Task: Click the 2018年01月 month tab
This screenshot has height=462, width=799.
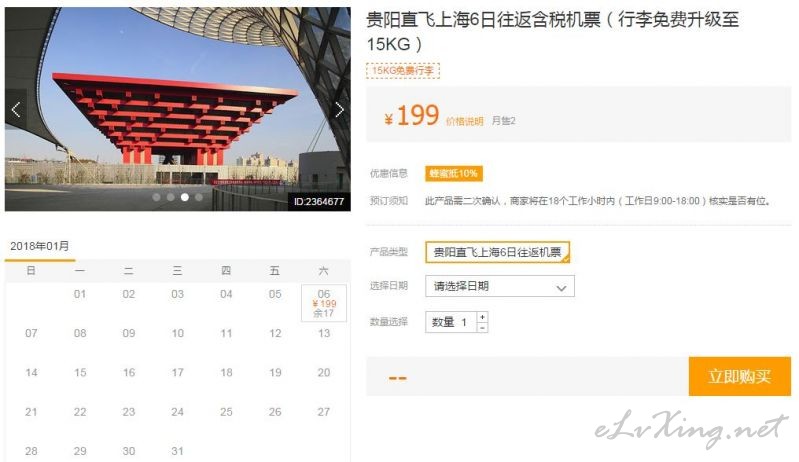Action: (40, 247)
